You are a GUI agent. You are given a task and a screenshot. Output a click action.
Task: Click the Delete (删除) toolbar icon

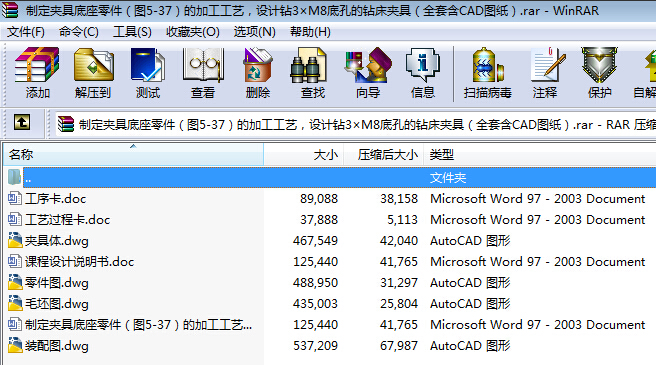point(258,65)
